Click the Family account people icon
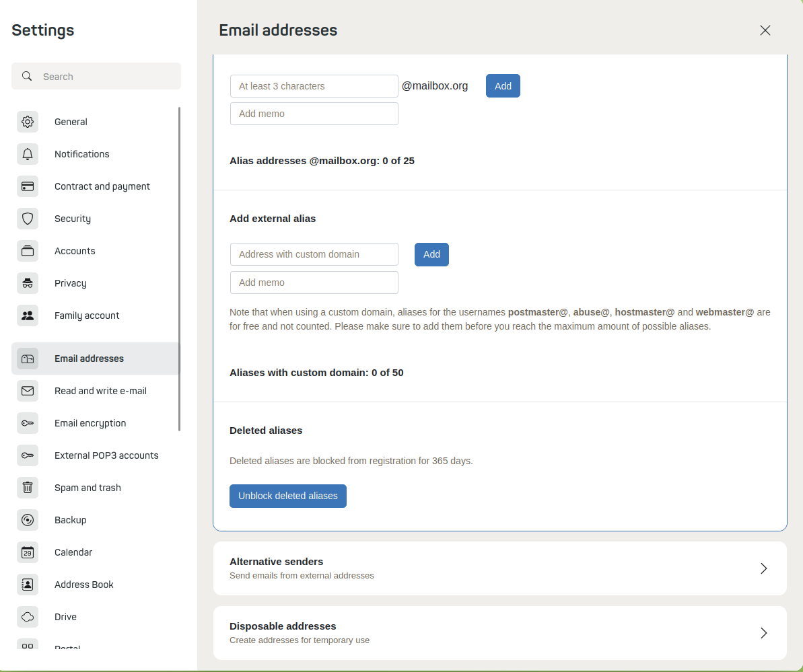Screen dimensions: 803x672 (x=28, y=315)
